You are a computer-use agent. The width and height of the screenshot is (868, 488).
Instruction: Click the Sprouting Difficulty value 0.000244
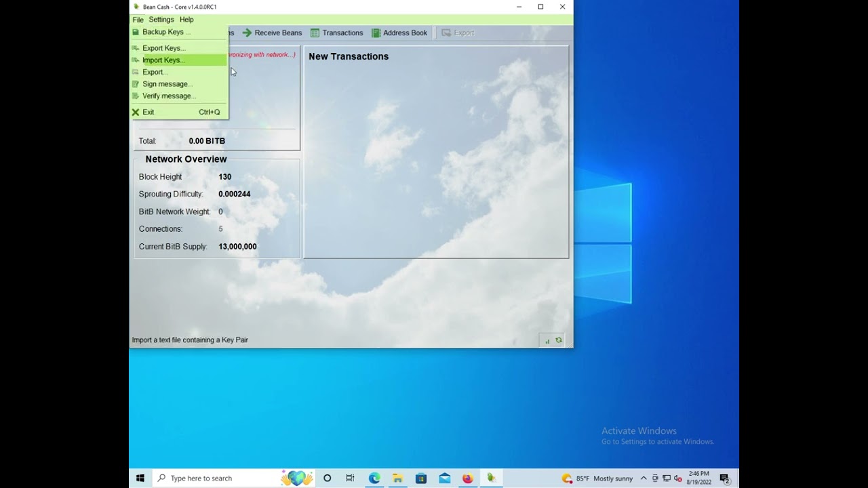(235, 195)
